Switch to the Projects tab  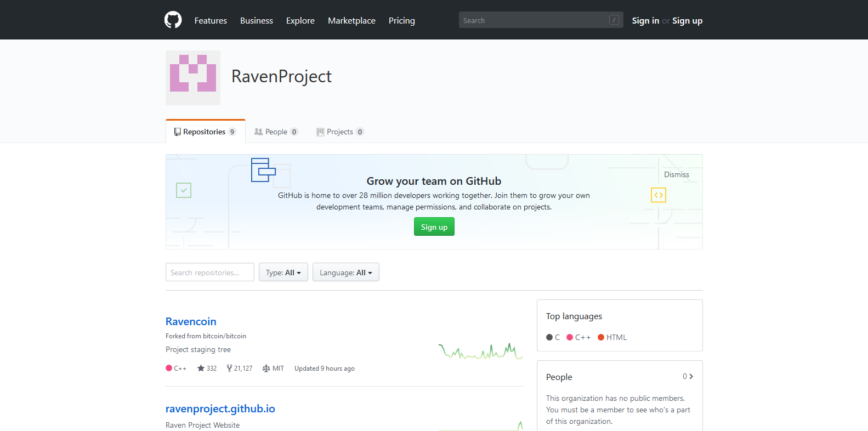[x=340, y=132]
